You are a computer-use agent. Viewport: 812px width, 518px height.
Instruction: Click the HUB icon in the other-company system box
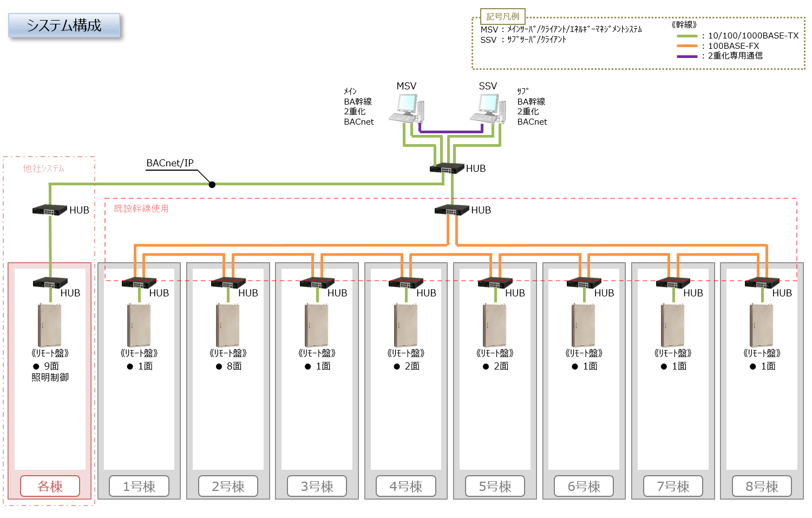pyautogui.click(x=50, y=210)
